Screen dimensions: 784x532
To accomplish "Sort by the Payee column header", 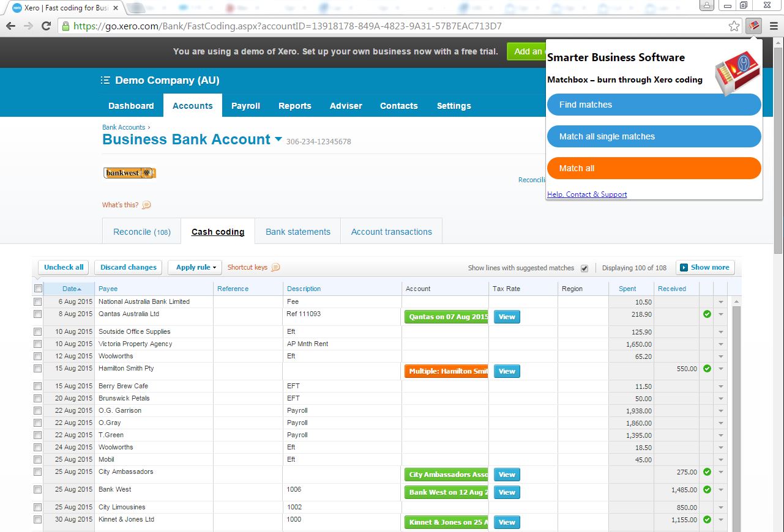I will pyautogui.click(x=154, y=289).
